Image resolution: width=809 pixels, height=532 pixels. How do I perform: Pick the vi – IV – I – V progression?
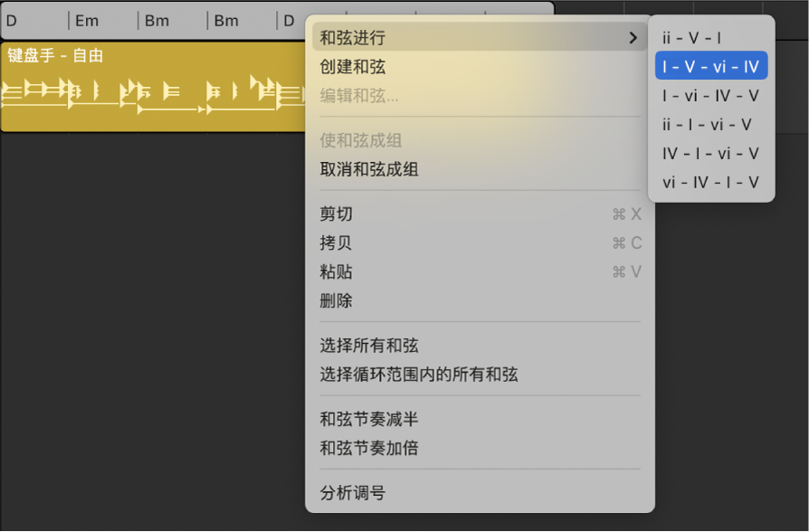pyautogui.click(x=710, y=183)
